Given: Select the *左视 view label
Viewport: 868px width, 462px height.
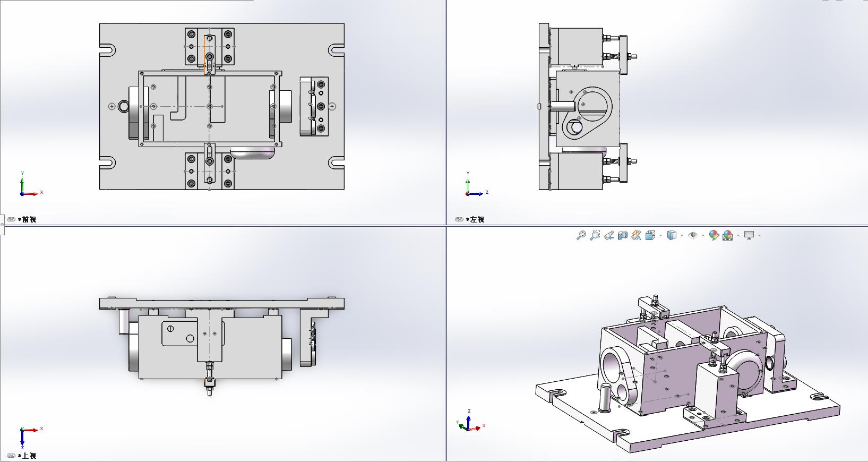Looking at the screenshot, I should point(475,219).
